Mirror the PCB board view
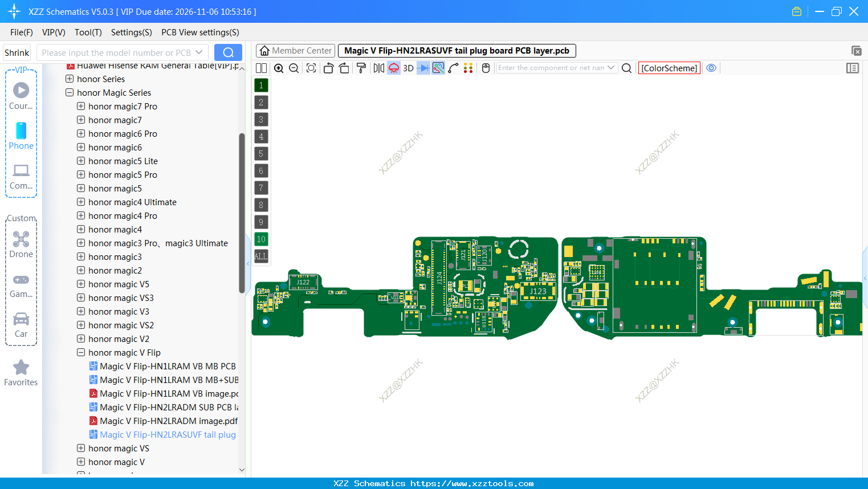This screenshot has height=489, width=868. 378,68
